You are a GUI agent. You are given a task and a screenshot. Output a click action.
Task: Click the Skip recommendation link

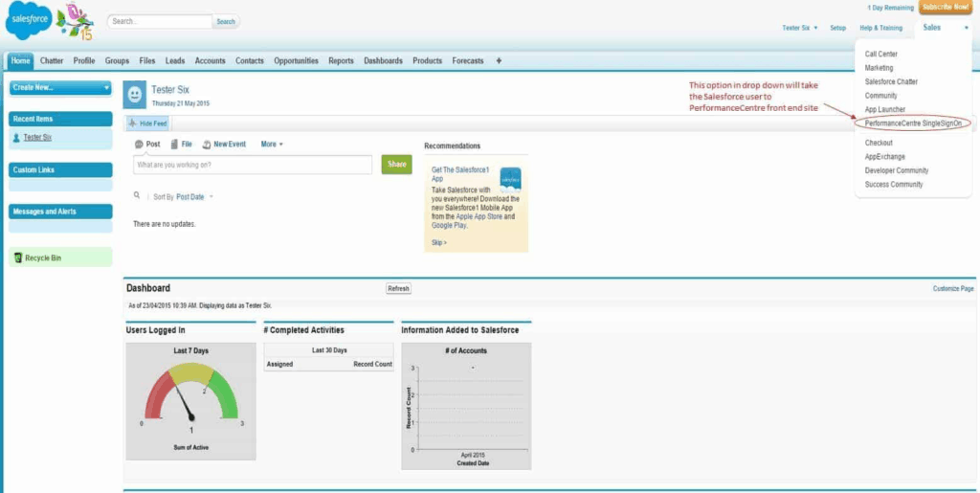pos(438,242)
